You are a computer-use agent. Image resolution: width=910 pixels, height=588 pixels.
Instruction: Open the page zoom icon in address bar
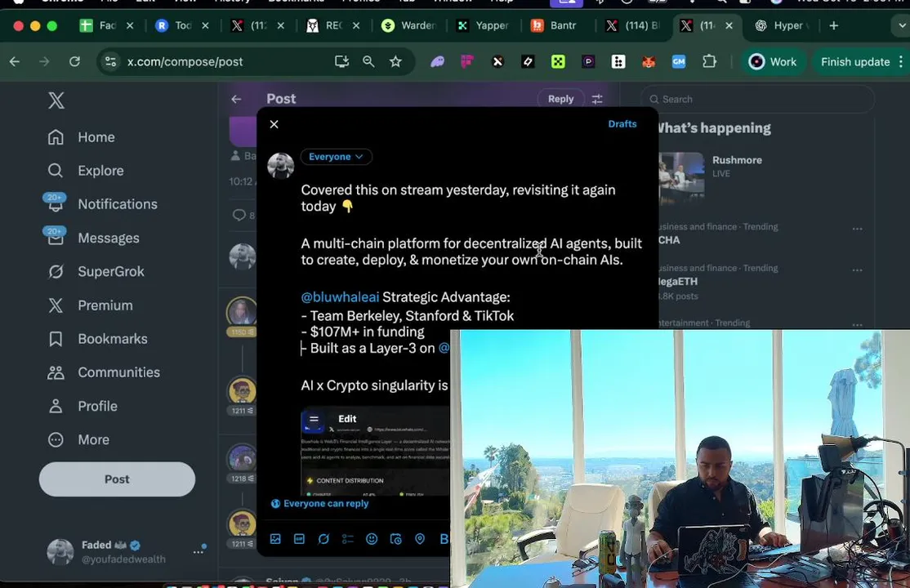coord(368,61)
